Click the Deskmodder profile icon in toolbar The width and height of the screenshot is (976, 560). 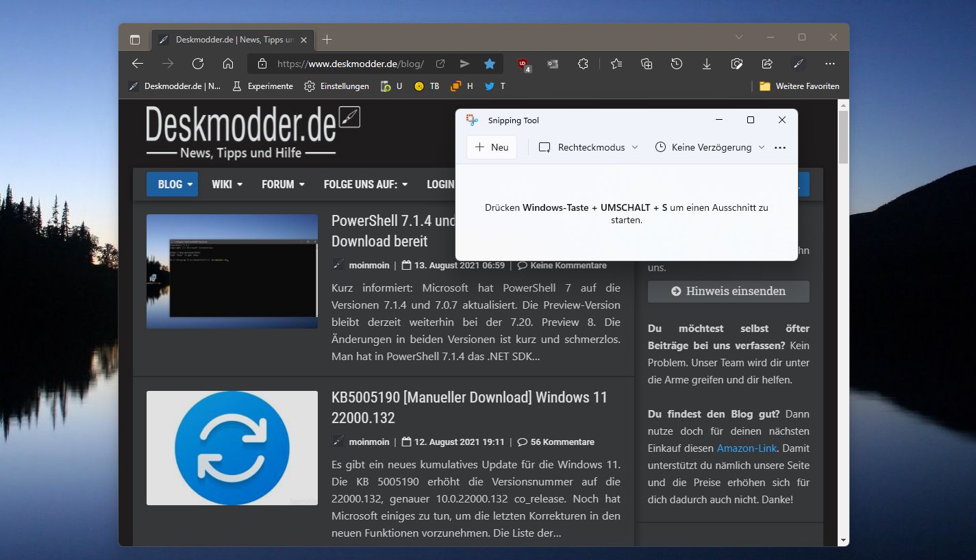798,64
